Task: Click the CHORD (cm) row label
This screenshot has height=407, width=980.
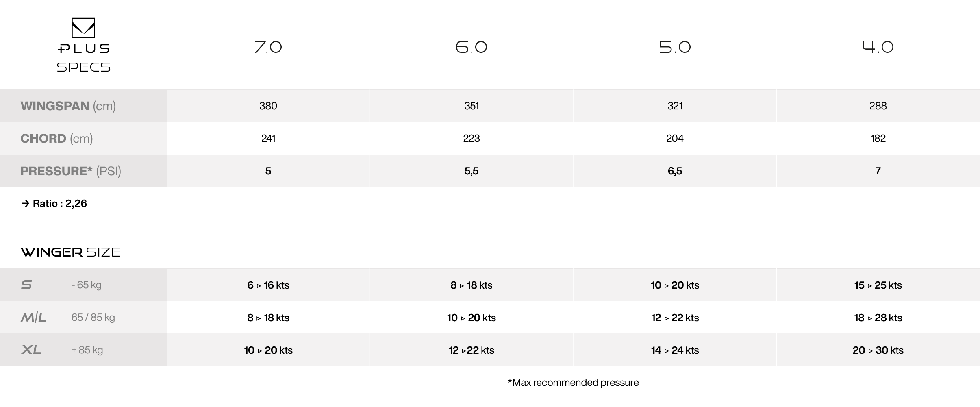Action: 56,139
